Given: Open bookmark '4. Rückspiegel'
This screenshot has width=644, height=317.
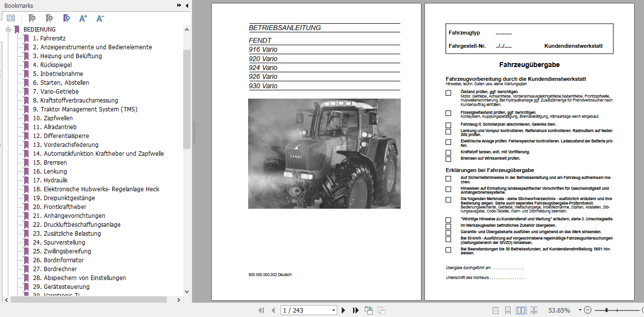Looking at the screenshot, I should pos(52,65).
